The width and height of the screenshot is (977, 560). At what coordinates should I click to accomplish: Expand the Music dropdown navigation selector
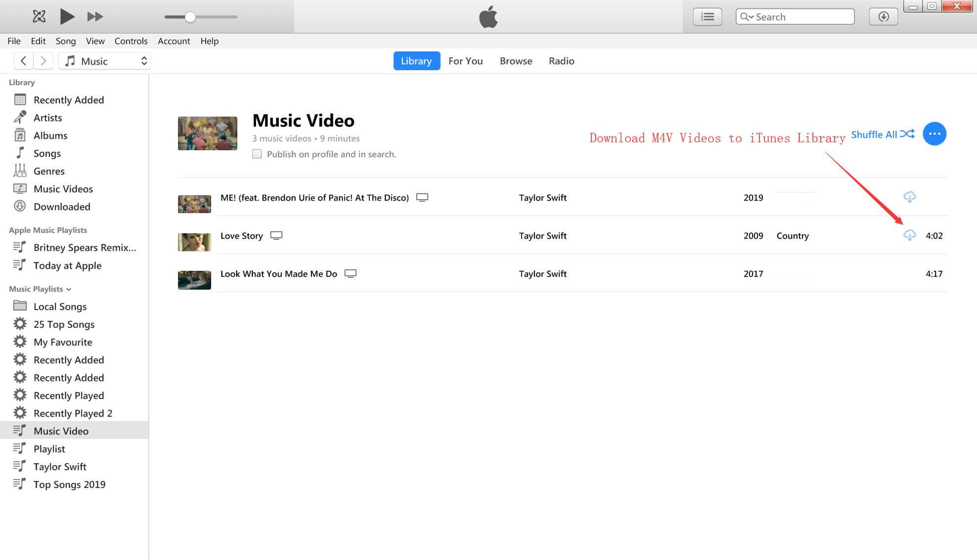pos(143,61)
